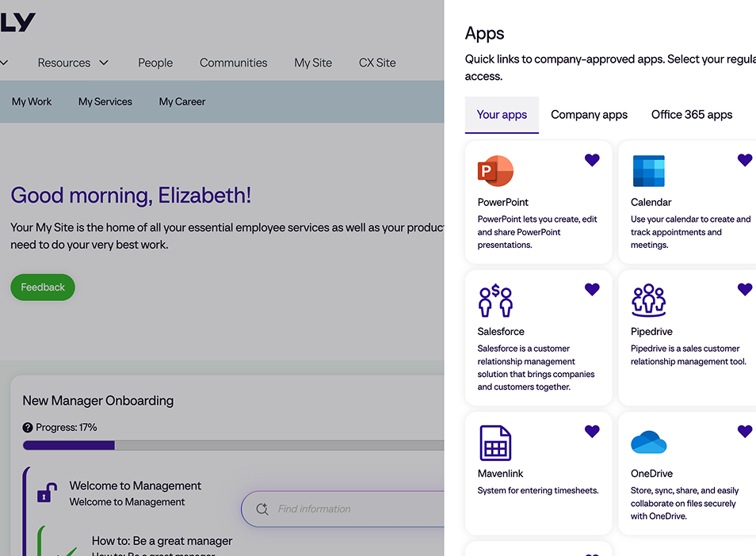
Task: Click the progress help question mark icon
Action: coord(28,428)
